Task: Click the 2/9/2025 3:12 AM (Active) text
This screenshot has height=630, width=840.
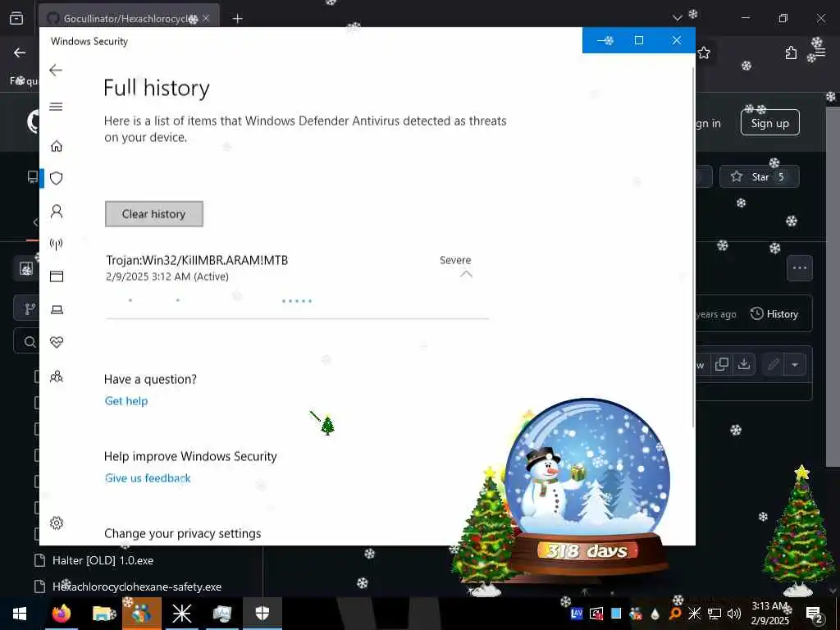Action: [x=167, y=276]
